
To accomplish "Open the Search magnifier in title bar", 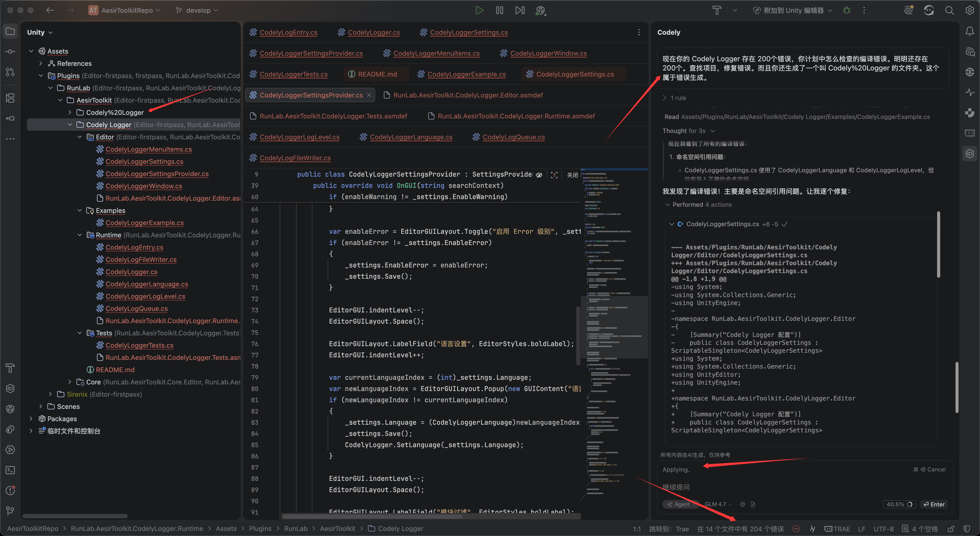I will [949, 10].
